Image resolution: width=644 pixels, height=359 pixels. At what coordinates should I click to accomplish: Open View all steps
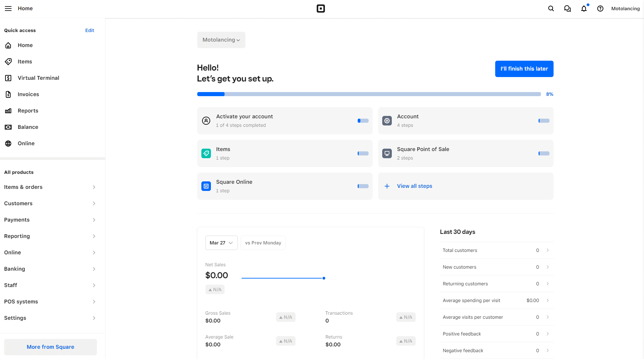[x=414, y=186]
